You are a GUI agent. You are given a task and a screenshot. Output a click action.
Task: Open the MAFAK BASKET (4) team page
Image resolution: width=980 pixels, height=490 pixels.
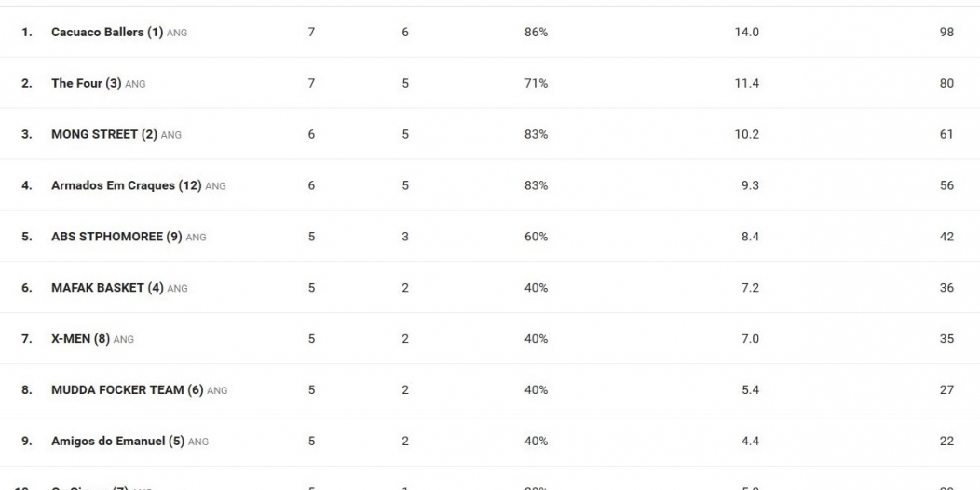107,288
